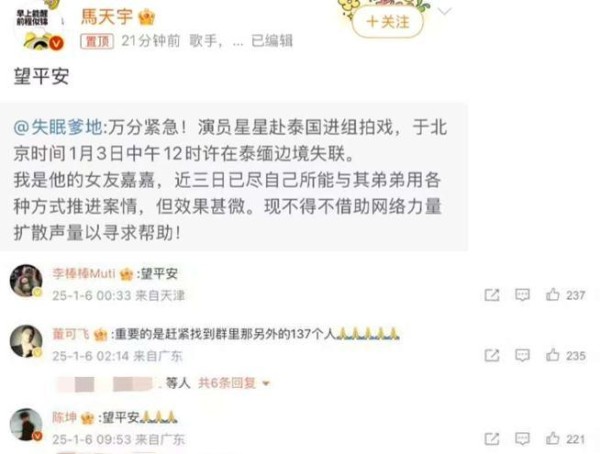Open 陈坤's profile avatar
This screenshot has width=600, height=454.
pos(26,425)
